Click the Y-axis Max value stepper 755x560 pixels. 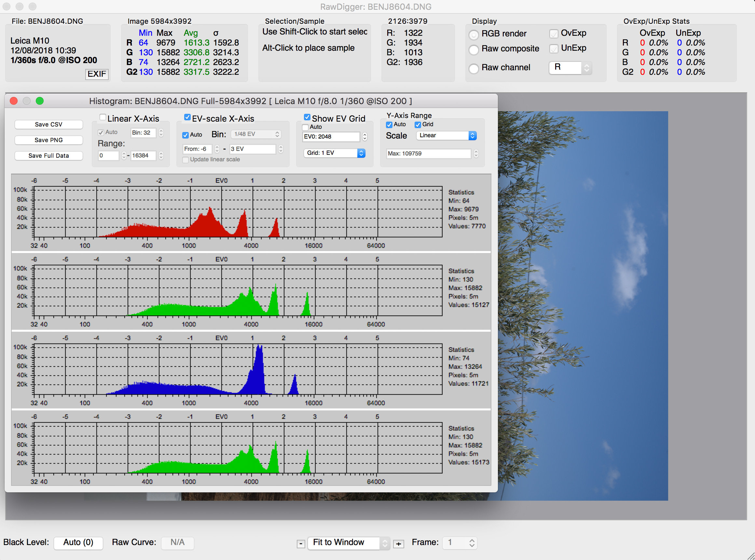[476, 153]
